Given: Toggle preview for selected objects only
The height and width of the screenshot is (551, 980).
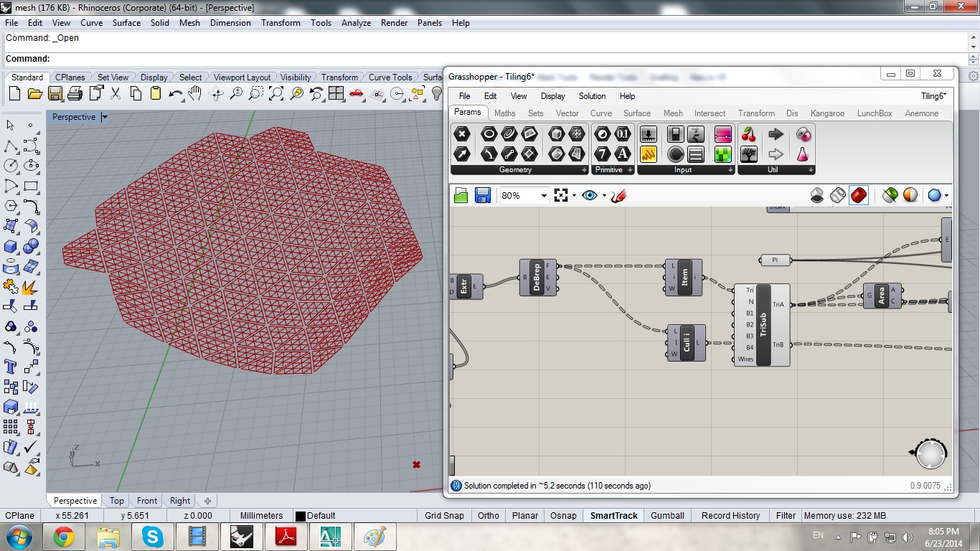Looking at the screenshot, I should tap(890, 195).
